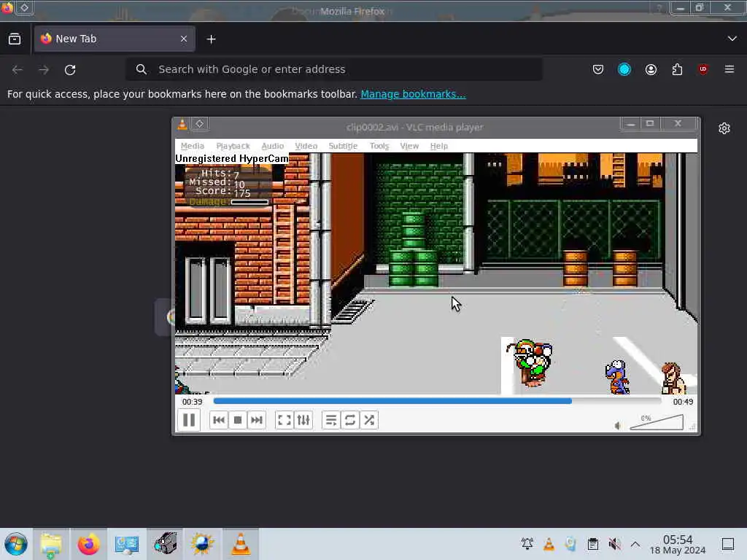Go back in Firefox history
Image resolution: width=747 pixels, height=560 pixels.
tap(18, 70)
